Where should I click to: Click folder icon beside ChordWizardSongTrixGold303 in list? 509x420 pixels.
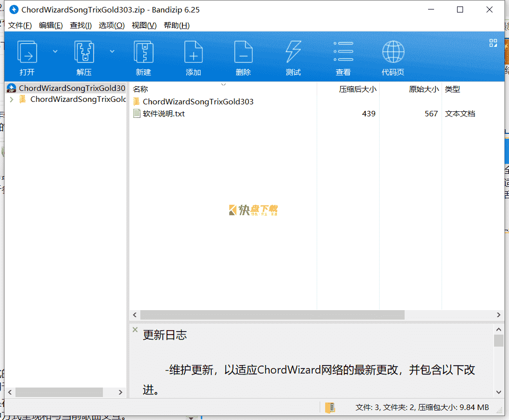(x=137, y=101)
